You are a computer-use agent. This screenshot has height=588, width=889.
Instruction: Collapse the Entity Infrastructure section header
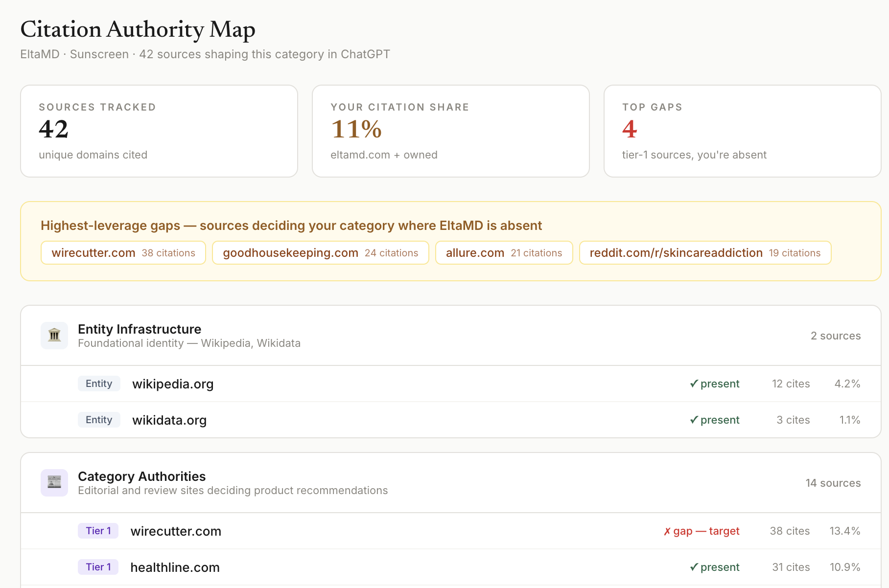[451, 336]
